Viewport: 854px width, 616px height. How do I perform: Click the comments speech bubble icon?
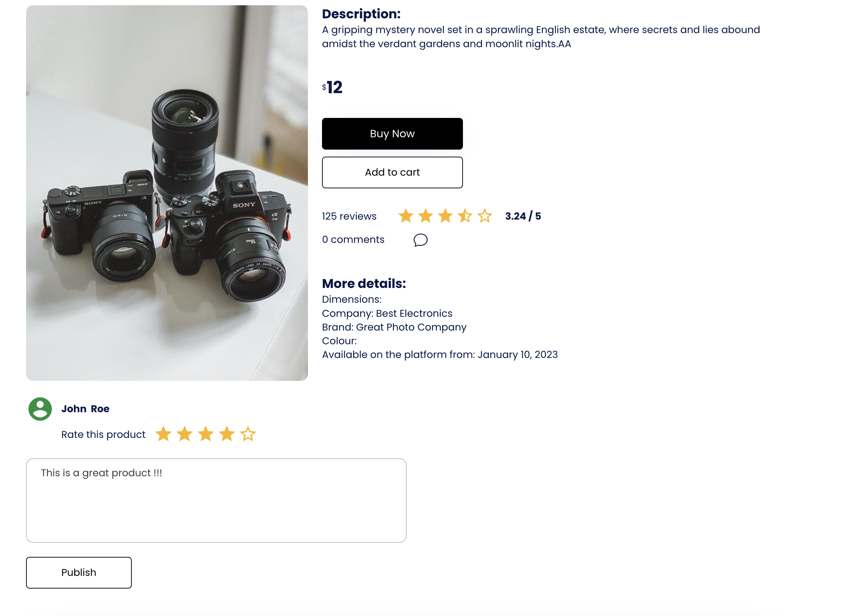pyautogui.click(x=420, y=240)
